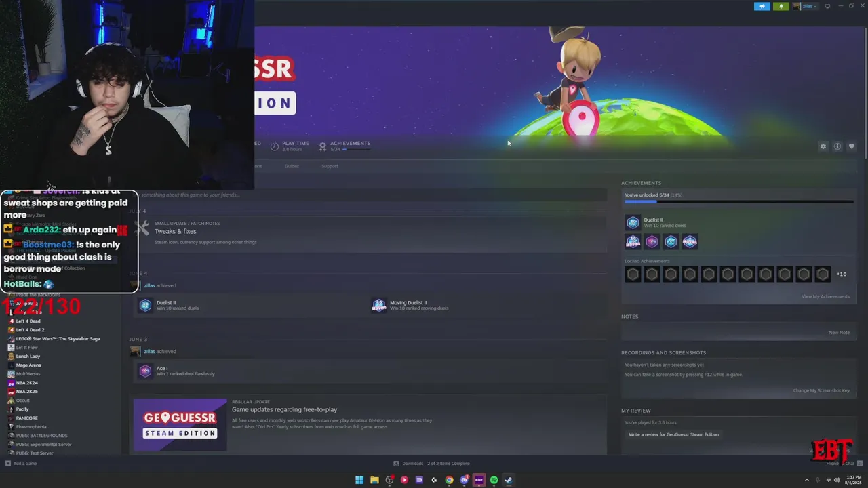
Task: Click the wrench patch notes icon
Action: (x=142, y=228)
